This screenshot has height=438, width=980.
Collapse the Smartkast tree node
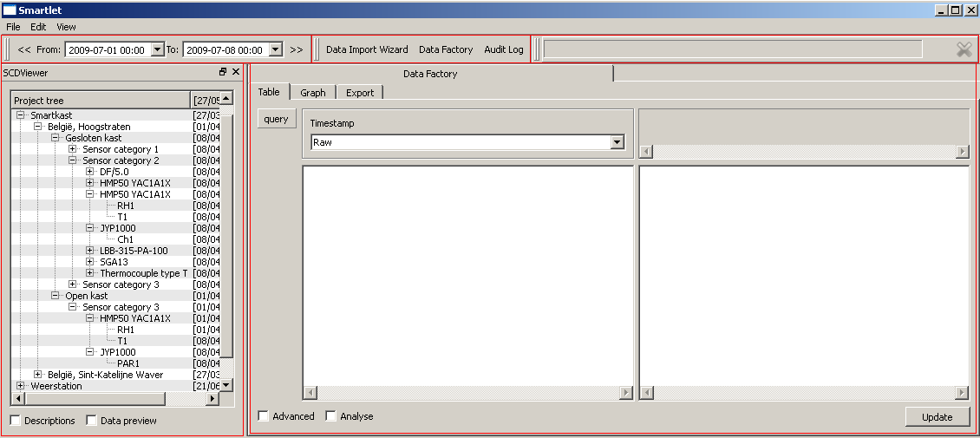[21, 115]
